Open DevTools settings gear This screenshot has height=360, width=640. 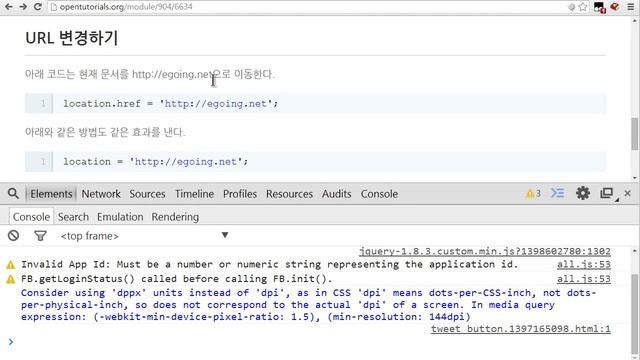point(582,193)
